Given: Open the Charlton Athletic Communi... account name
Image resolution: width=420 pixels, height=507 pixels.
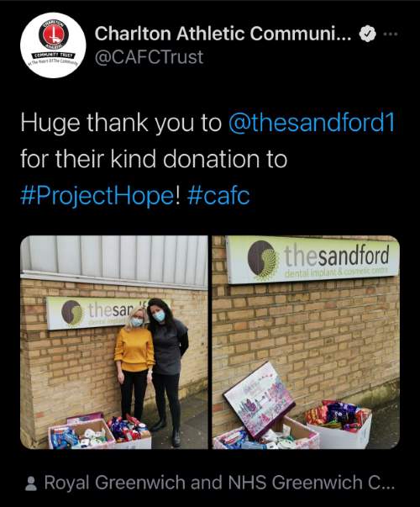Looking at the screenshot, I should (x=223, y=34).
